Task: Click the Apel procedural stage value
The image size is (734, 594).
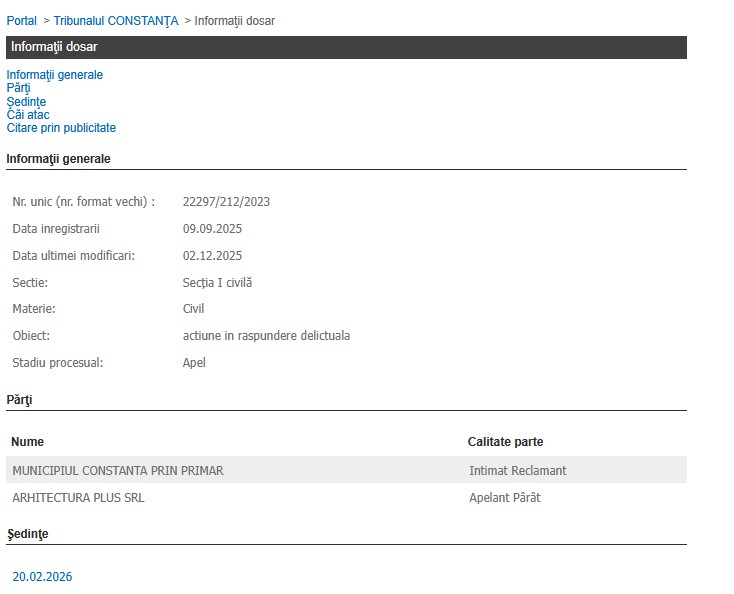Action: coord(194,363)
